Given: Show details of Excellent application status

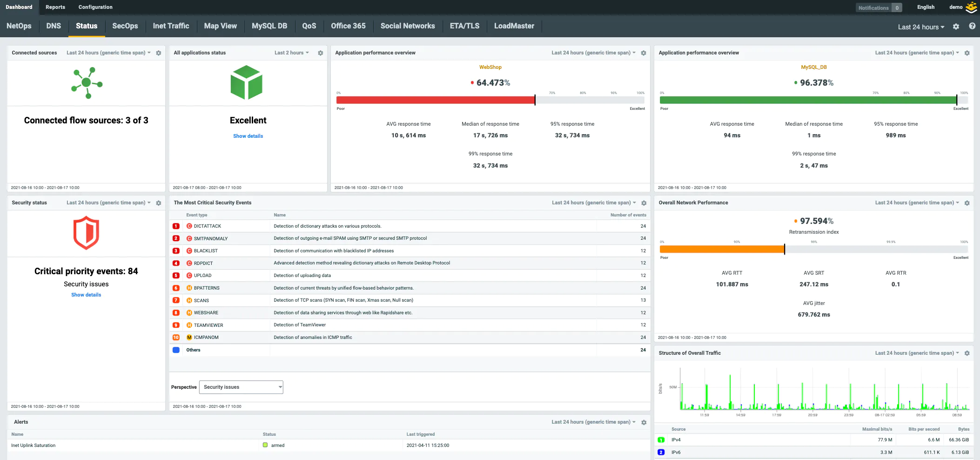Looking at the screenshot, I should pyautogui.click(x=248, y=136).
